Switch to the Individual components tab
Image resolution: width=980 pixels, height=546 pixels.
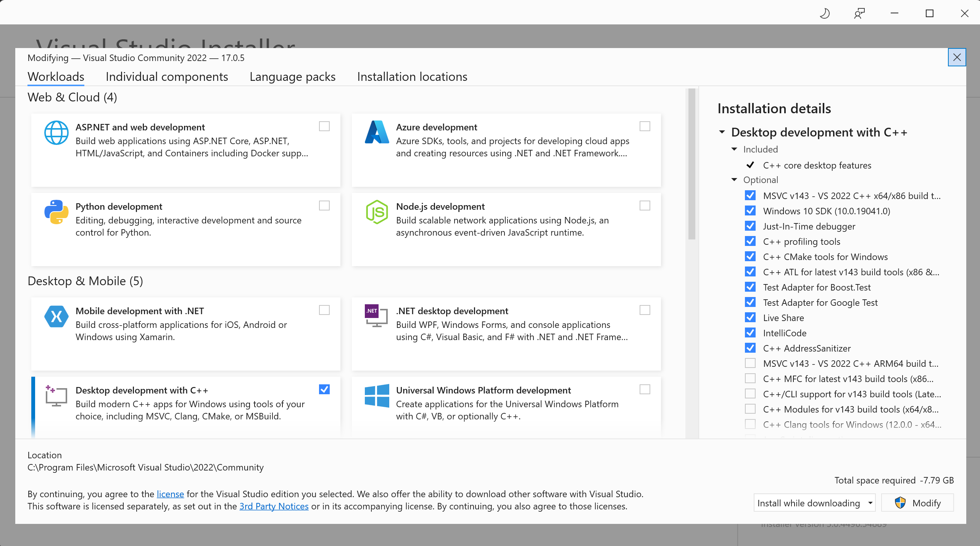tap(167, 77)
